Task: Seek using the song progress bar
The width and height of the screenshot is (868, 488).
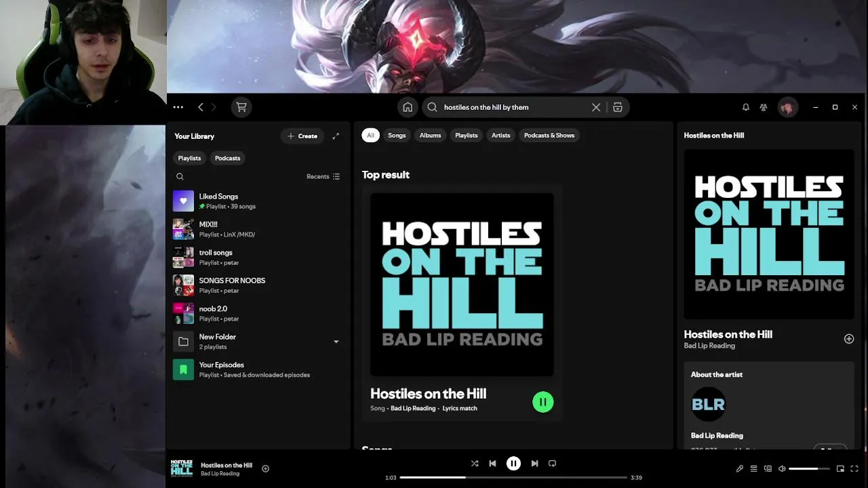Action: pyautogui.click(x=513, y=478)
